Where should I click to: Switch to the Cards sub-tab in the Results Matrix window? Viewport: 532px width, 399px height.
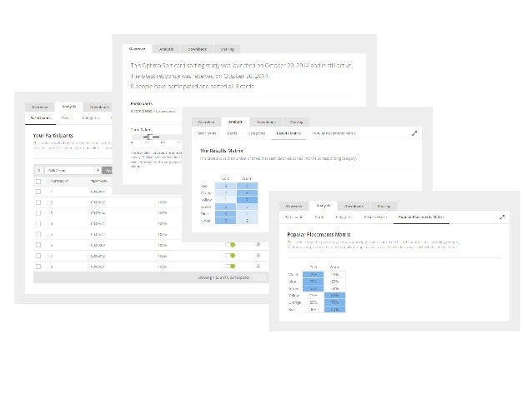232,133
